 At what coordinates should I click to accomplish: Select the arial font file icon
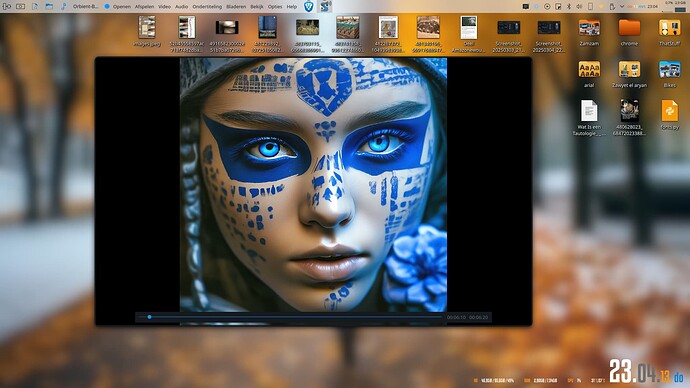589,73
